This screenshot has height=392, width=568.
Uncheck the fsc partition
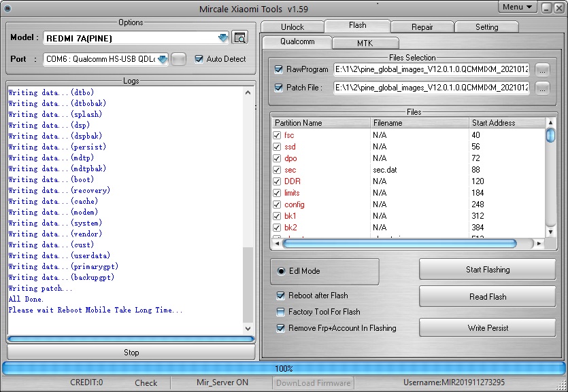[277, 135]
